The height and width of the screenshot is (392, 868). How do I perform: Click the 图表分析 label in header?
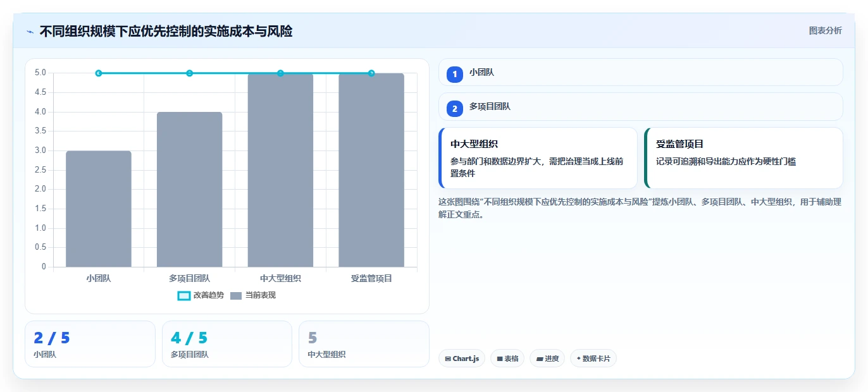pos(825,30)
